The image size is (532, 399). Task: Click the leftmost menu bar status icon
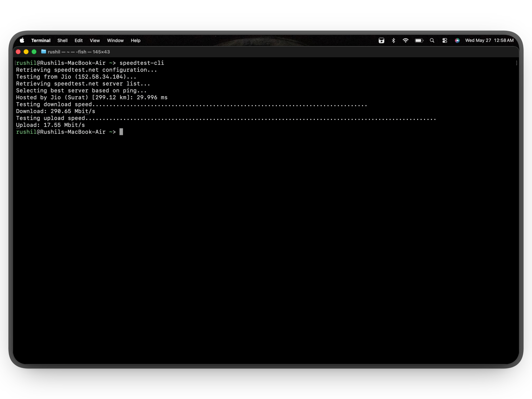pyautogui.click(x=382, y=40)
